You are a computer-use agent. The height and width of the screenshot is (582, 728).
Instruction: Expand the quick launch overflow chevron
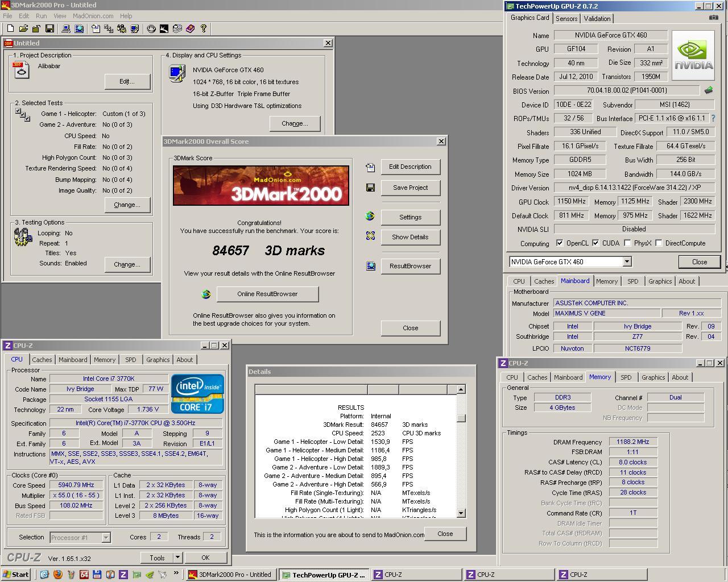point(176,573)
